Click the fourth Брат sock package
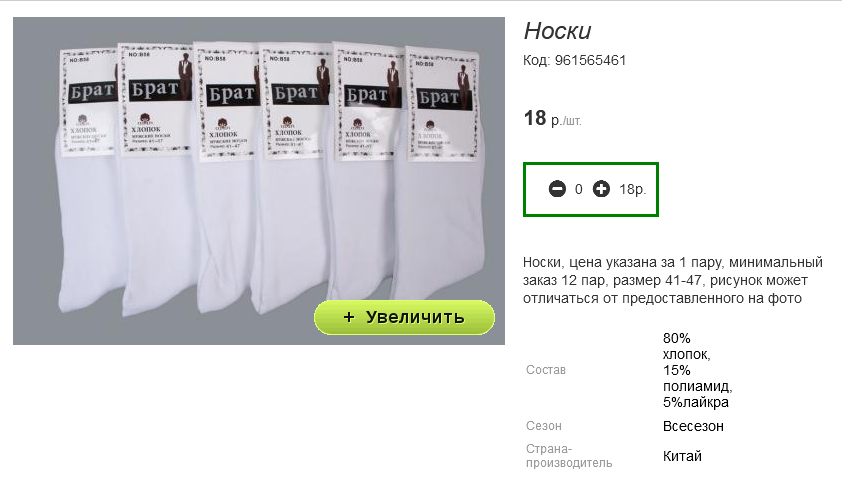842x495 pixels. (x=293, y=180)
